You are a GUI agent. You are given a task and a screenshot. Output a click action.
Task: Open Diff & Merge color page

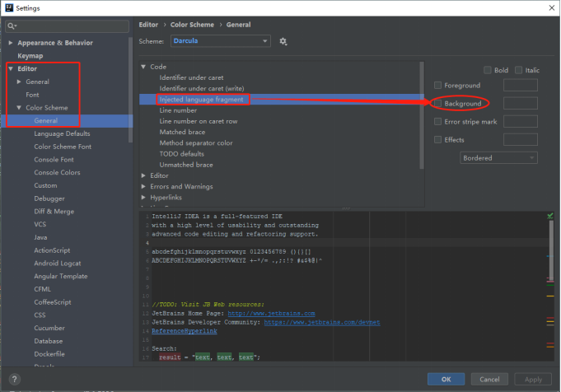point(54,212)
